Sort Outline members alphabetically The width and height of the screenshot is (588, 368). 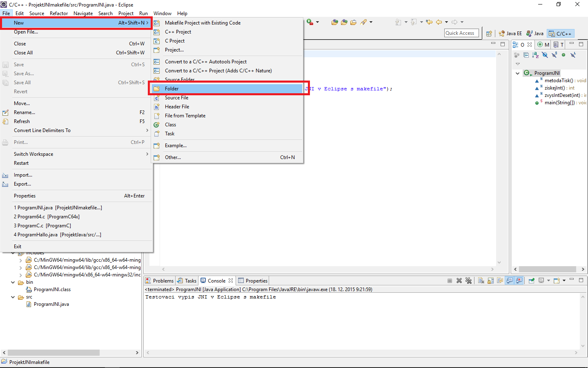coord(536,55)
